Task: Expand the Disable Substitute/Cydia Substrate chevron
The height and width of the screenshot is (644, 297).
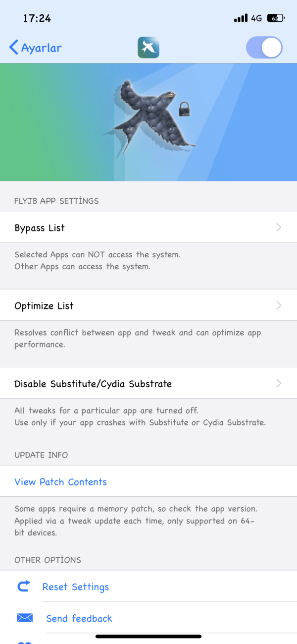Action: click(279, 383)
